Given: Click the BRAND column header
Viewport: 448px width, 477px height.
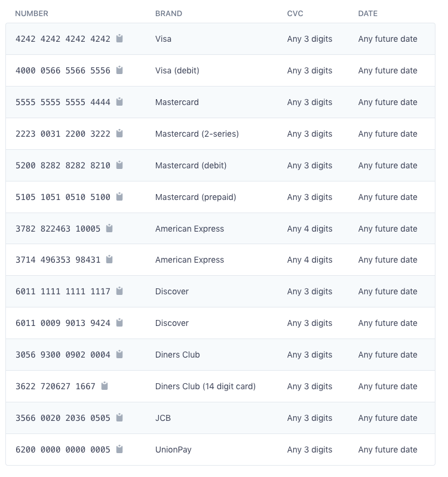Looking at the screenshot, I should click(168, 13).
